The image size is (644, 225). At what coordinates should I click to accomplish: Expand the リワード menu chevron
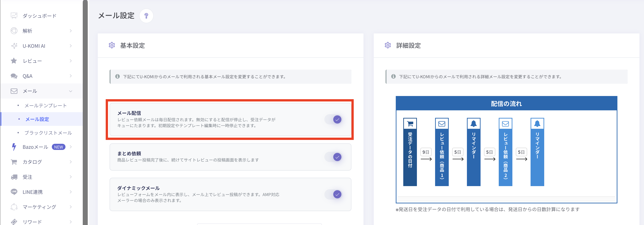point(71,222)
